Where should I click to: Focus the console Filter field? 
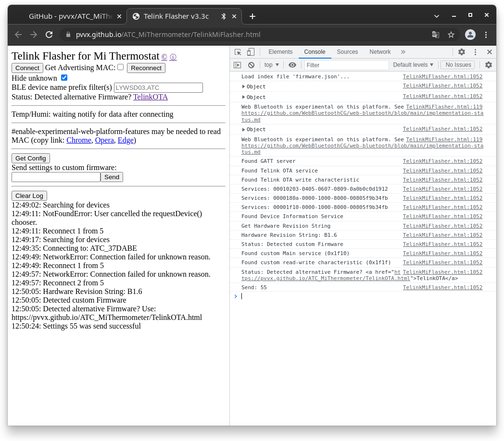[x=346, y=65]
